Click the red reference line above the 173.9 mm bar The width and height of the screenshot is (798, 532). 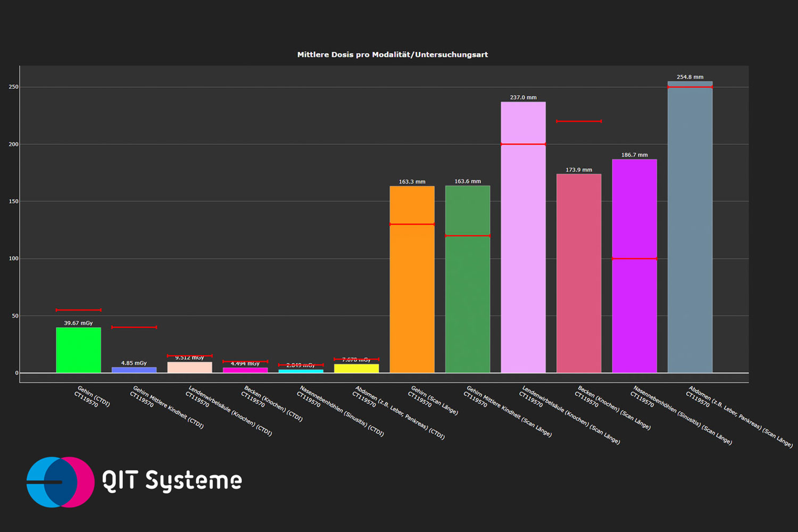pos(579,121)
